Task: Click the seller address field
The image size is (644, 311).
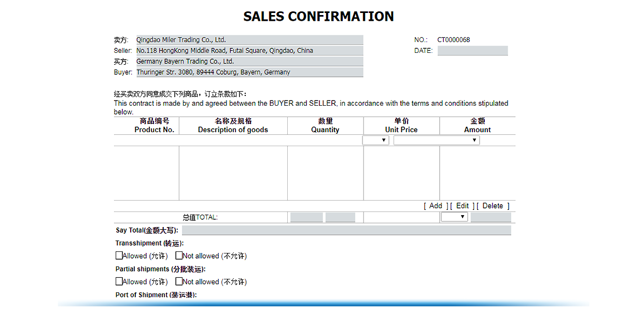Action: pyautogui.click(x=249, y=51)
